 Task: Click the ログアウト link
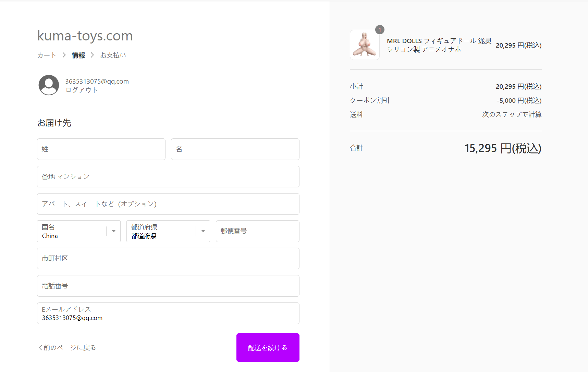click(x=82, y=90)
